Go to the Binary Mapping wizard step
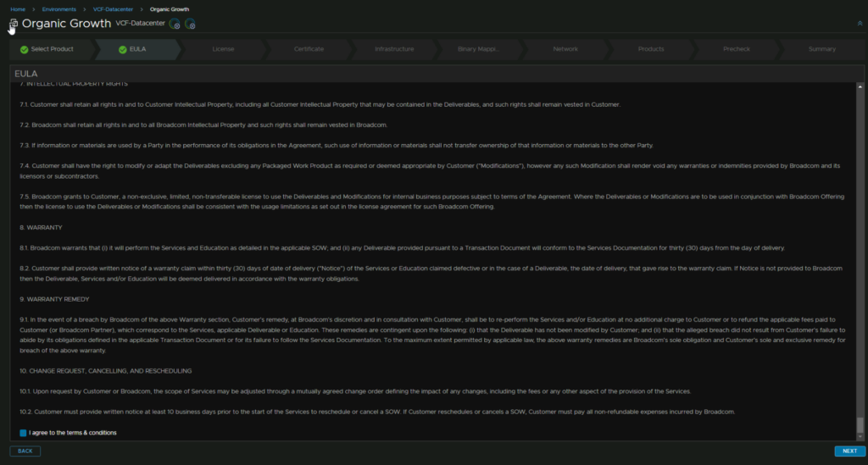 coord(478,49)
